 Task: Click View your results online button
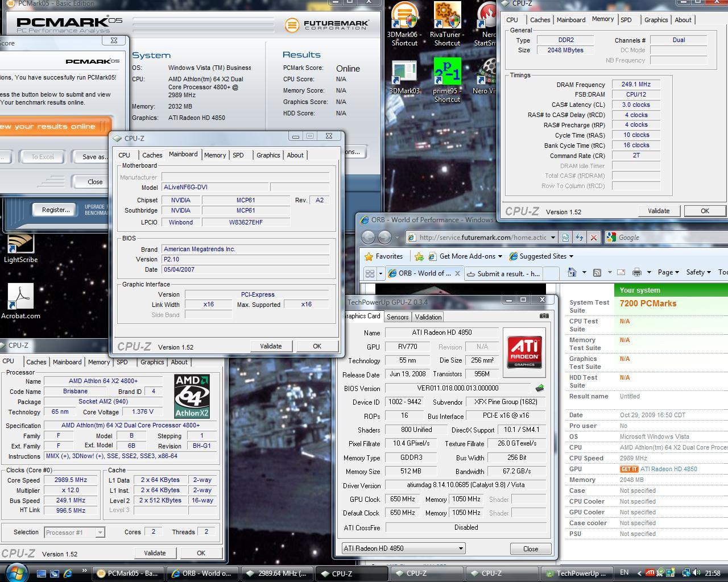(x=55, y=126)
